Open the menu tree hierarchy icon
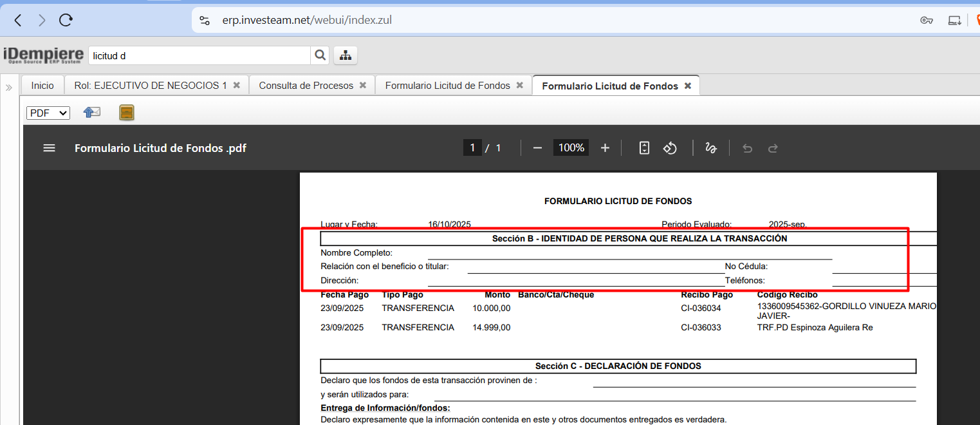The width and height of the screenshot is (980, 425). [346, 55]
